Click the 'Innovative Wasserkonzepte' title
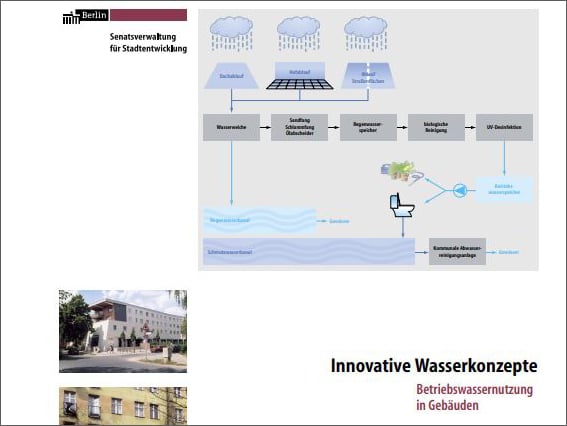 click(434, 366)
